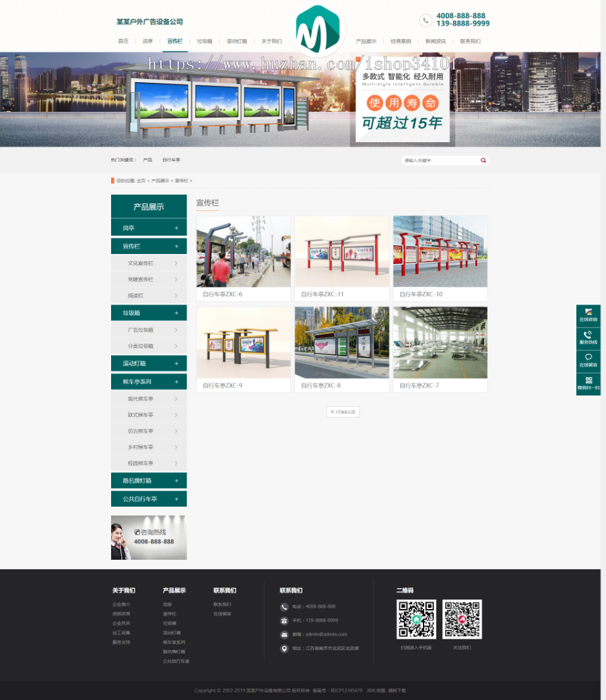Image resolution: width=606 pixels, height=700 pixels.
Task: Open product thumbnail 自行车亭ZXC-9
Action: (x=244, y=342)
